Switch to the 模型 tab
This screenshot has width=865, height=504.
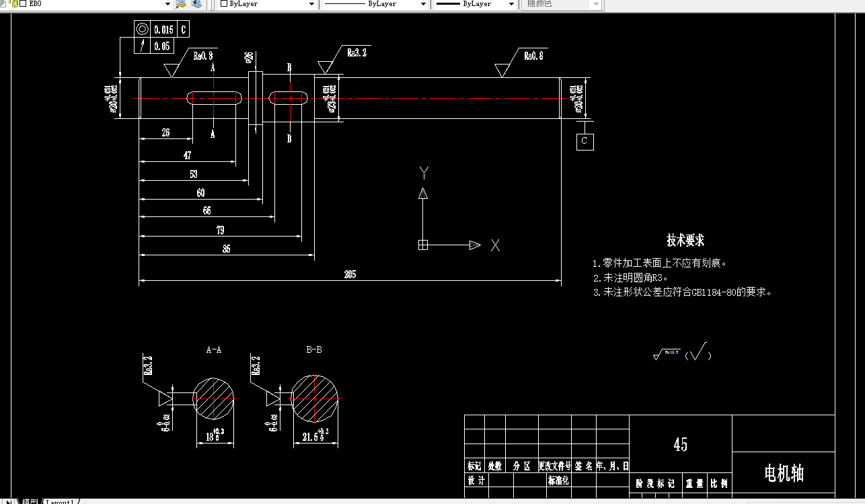(x=30, y=501)
